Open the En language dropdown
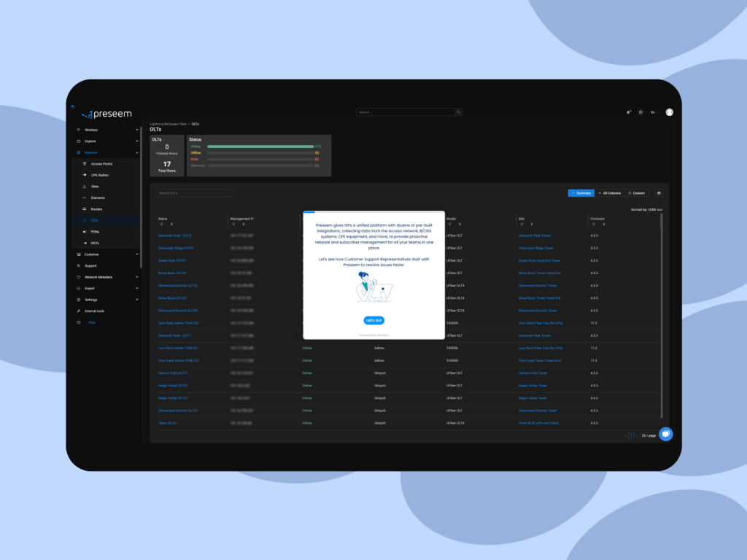 coord(654,112)
